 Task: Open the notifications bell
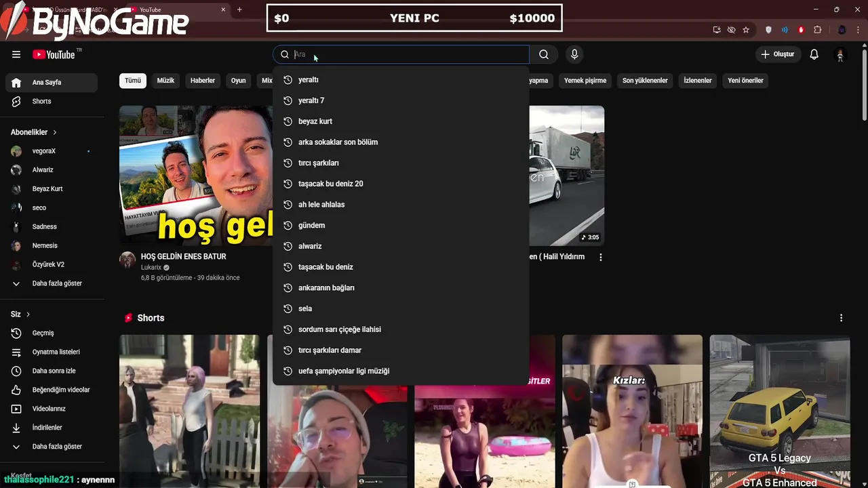click(x=814, y=54)
